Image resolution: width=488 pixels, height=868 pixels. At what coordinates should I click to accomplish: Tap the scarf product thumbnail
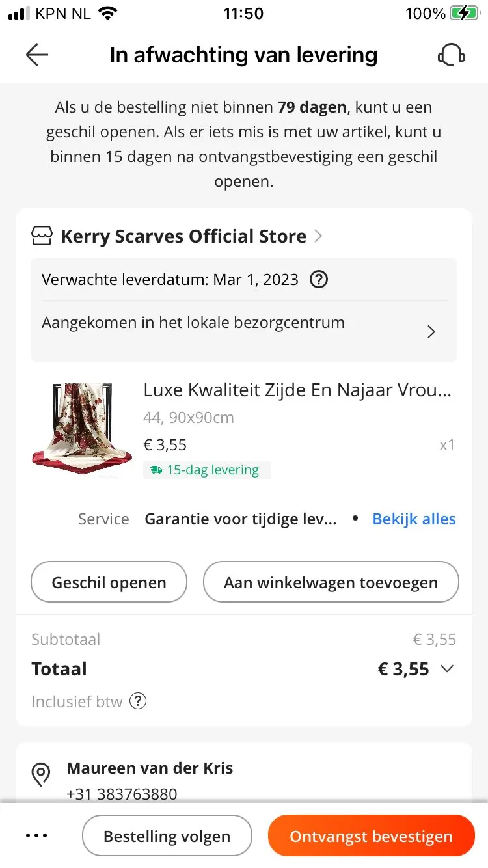click(x=82, y=429)
